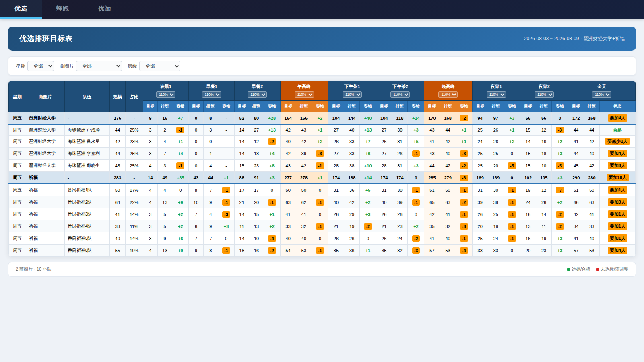Click the 规模 column header

pos(118,97)
